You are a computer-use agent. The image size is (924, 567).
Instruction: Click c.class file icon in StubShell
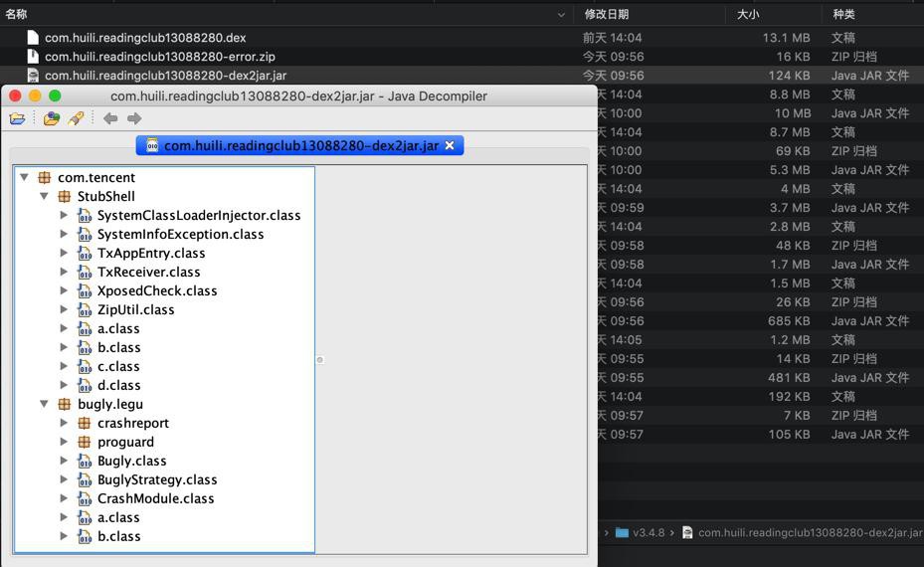[85, 367]
